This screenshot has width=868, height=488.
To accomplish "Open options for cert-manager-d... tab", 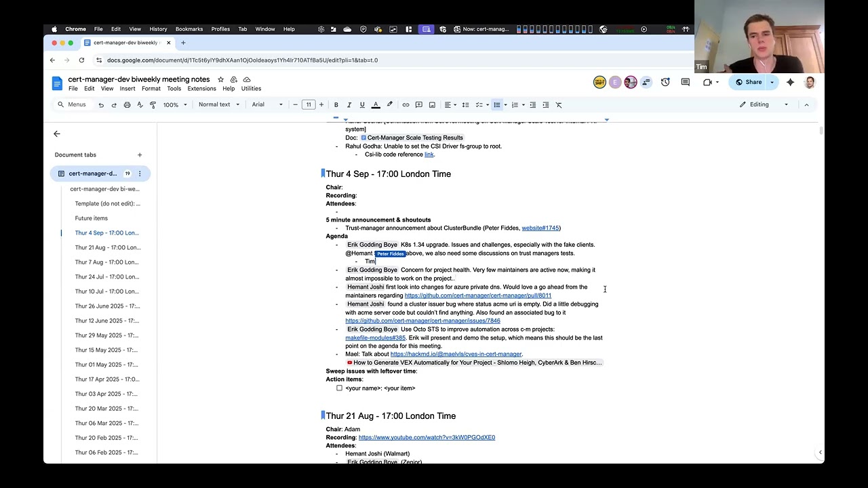I will [x=140, y=174].
